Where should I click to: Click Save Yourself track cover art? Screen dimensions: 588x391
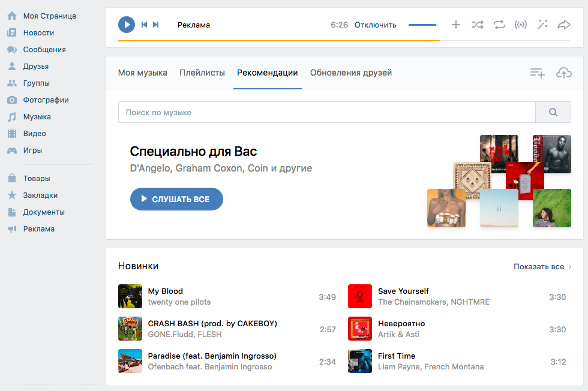coord(360,296)
